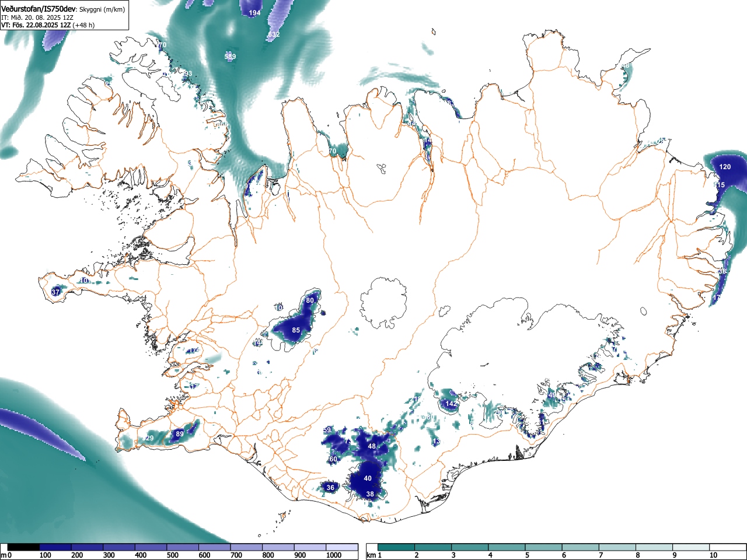The image size is (747, 560).
Task: Click the dark teal 1–2 km legend swatch
Action: [397, 547]
